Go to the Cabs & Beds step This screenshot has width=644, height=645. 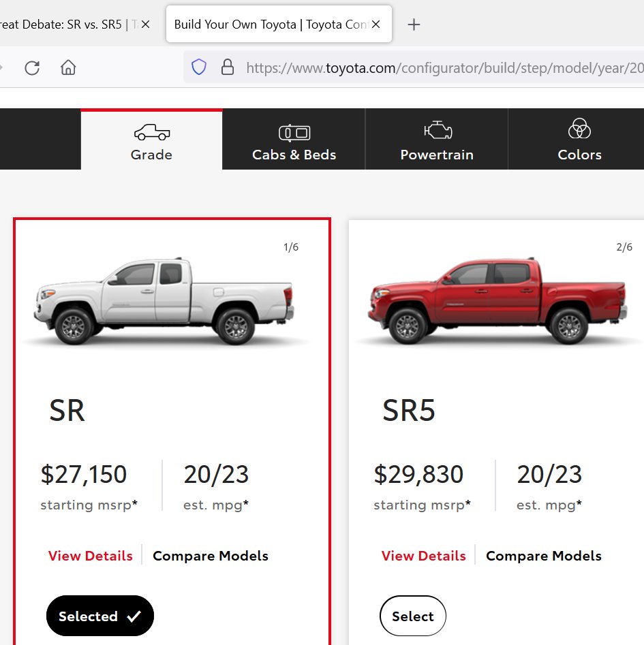tap(294, 140)
